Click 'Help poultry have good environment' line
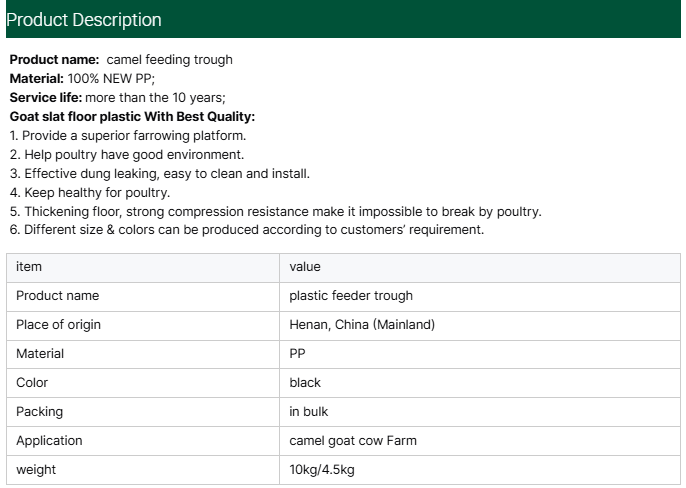Viewport: 686px width, 488px height. (x=127, y=154)
